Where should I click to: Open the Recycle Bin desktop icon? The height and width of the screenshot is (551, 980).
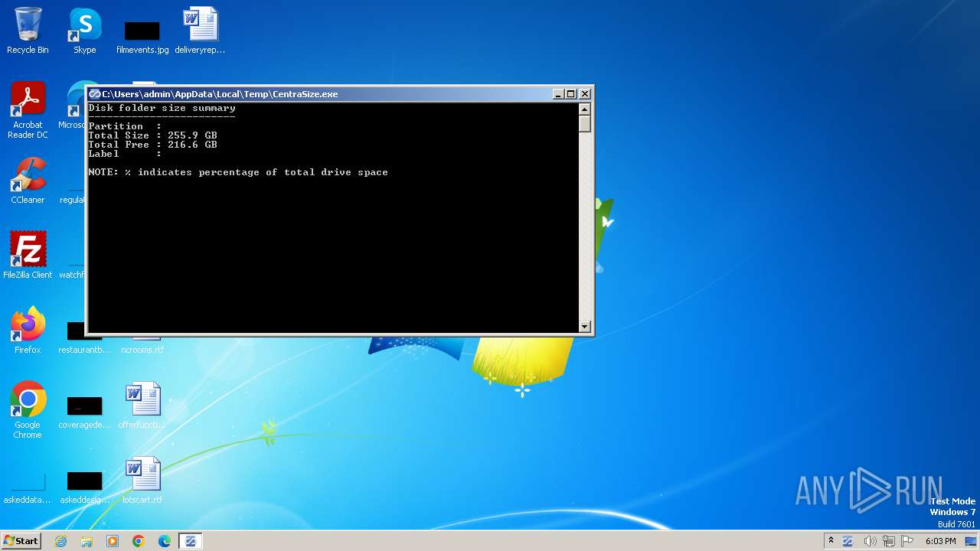28,31
